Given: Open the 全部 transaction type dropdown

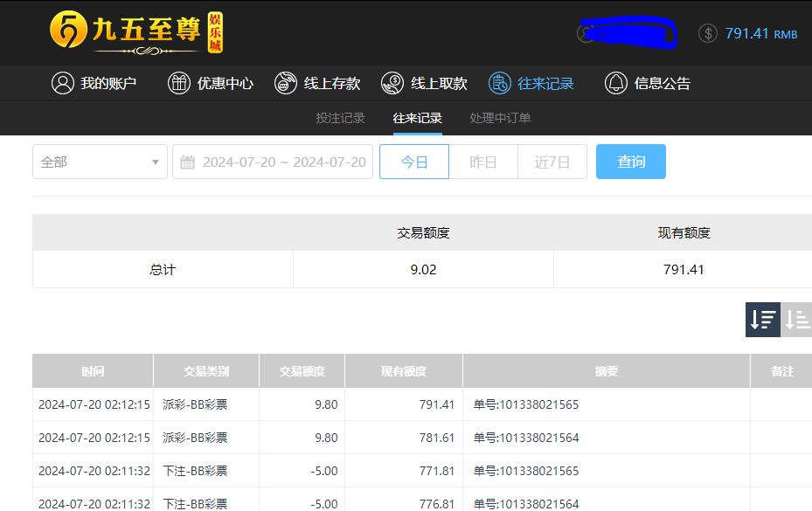Looking at the screenshot, I should (100, 162).
